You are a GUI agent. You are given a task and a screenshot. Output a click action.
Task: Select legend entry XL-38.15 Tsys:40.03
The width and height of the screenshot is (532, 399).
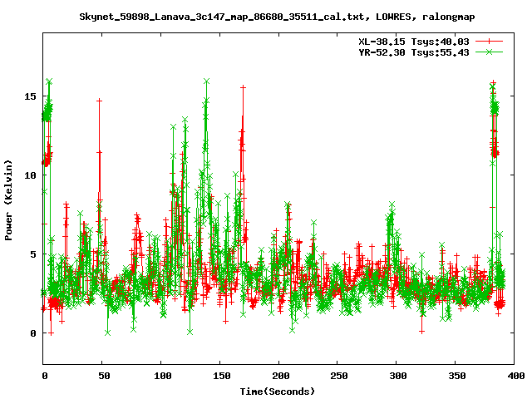[x=414, y=42]
